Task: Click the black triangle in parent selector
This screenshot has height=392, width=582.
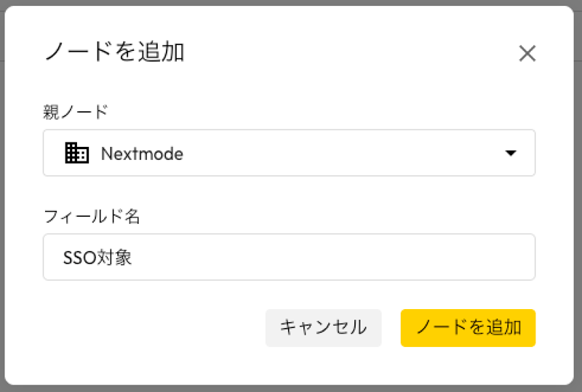Action: coord(511,153)
